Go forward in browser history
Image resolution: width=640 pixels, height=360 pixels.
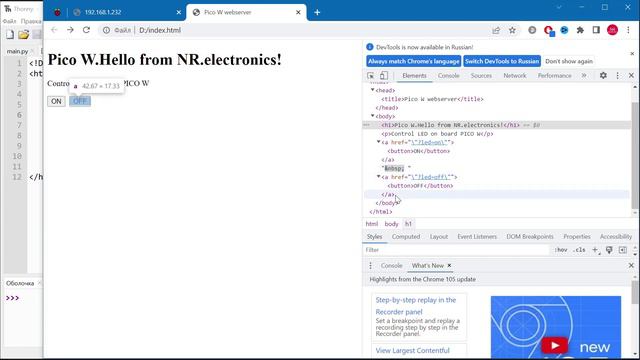coord(70,30)
